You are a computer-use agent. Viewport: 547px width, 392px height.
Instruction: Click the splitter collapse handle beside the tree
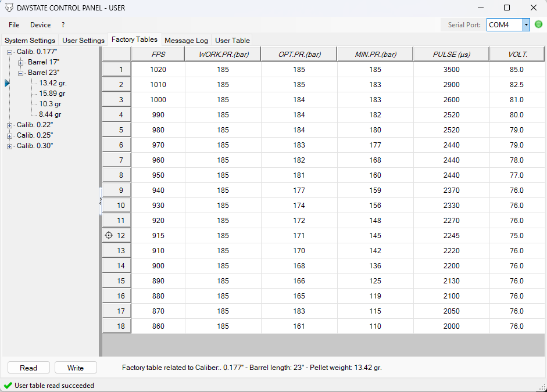click(101, 201)
